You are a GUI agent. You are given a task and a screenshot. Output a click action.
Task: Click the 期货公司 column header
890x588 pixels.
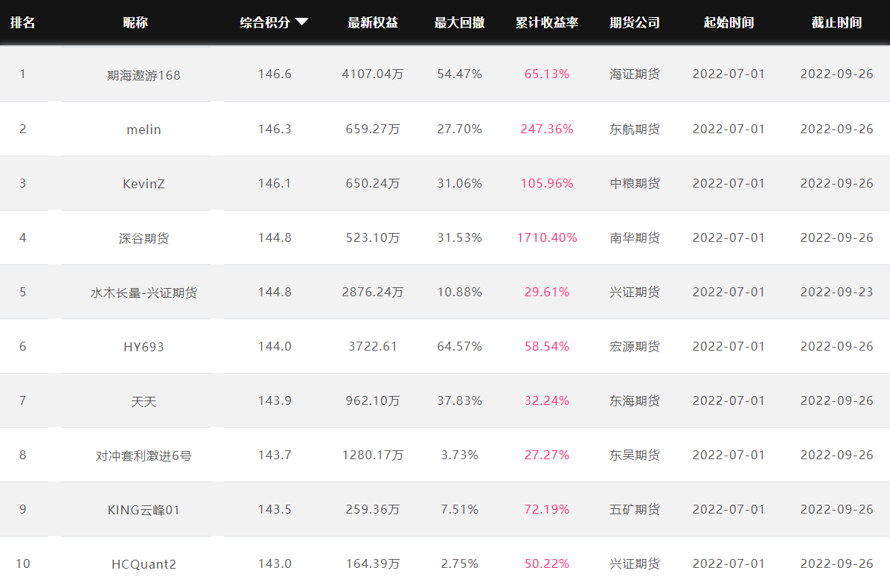pos(635,22)
